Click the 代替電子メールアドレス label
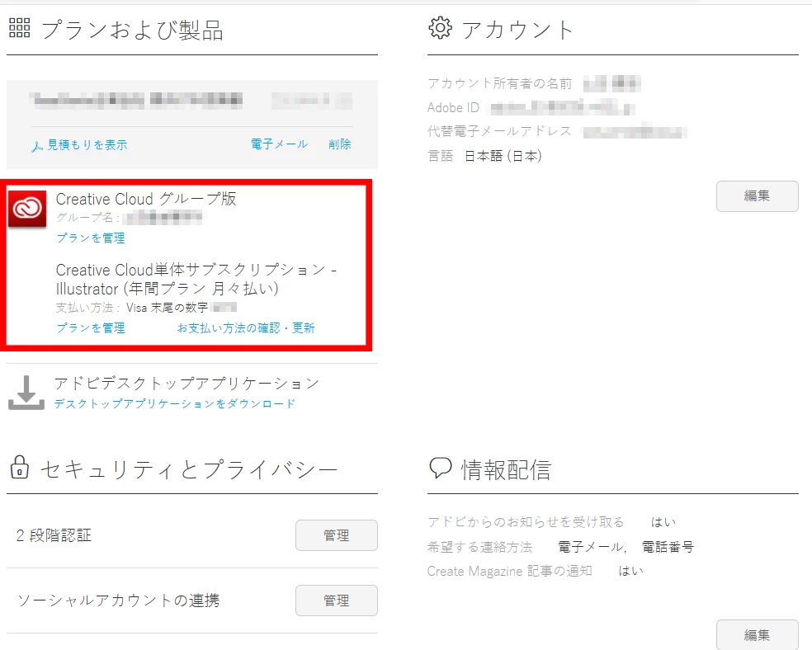 500,131
